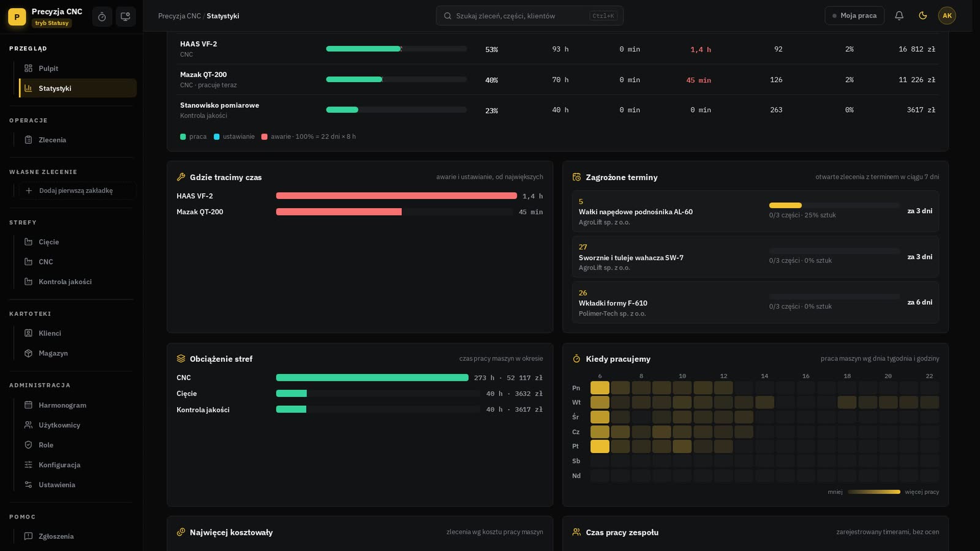
Task: Click the layers icon beside Obciążenie stref
Action: pyautogui.click(x=181, y=359)
